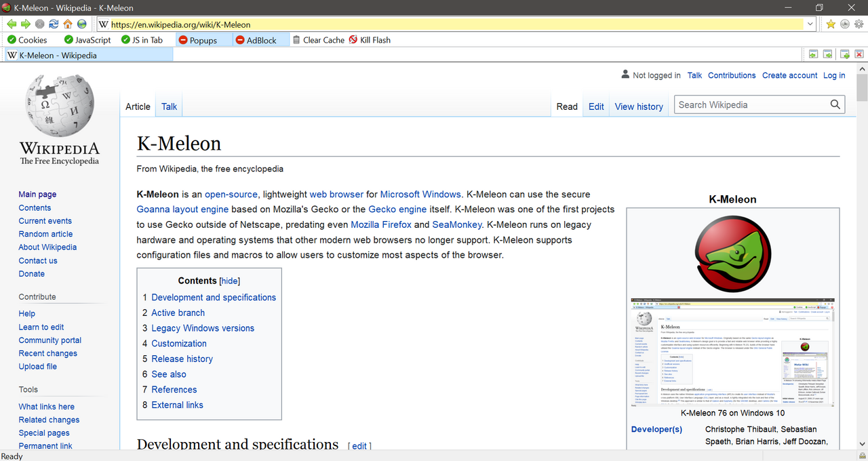This screenshot has height=461, width=868.
Task: Open the Edit tab
Action: (596, 106)
